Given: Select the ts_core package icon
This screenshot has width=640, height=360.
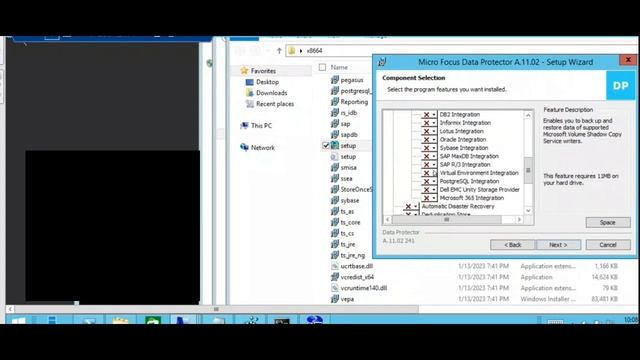Looking at the screenshot, I should 335,222.
